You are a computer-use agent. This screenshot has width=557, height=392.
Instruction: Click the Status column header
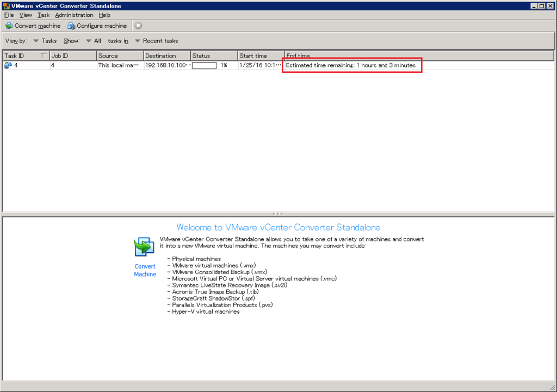coord(214,56)
